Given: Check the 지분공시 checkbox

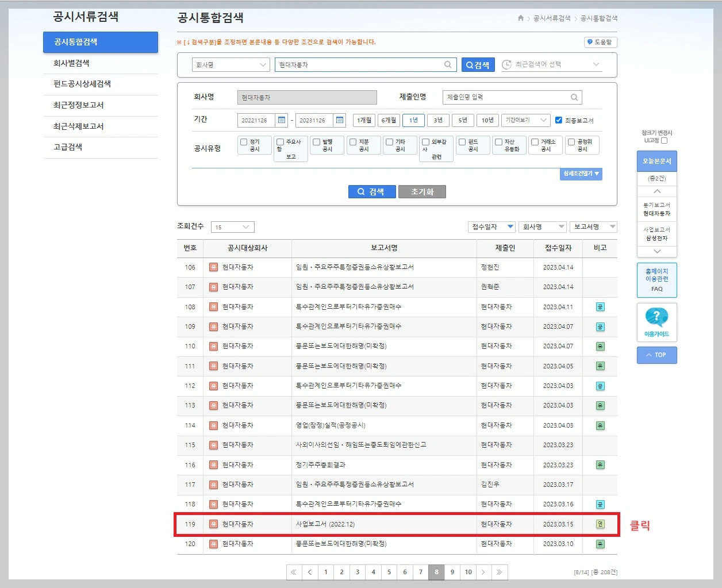Looking at the screenshot, I should coord(353,142).
